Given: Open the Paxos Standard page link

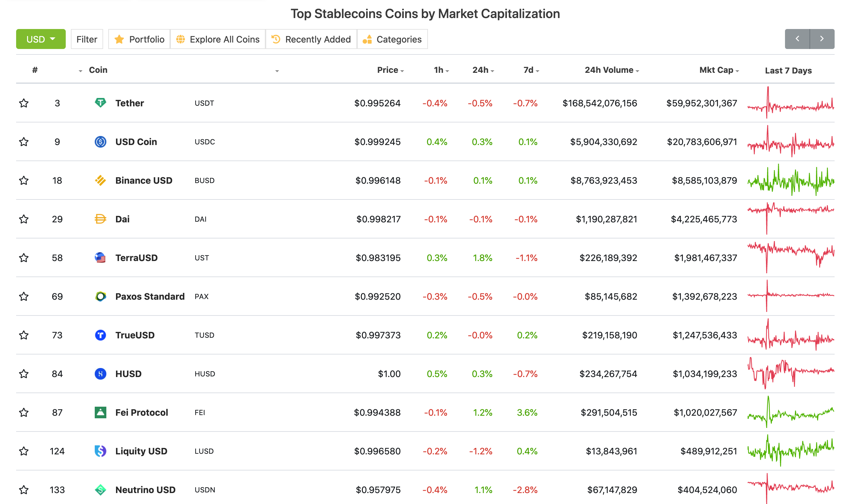Looking at the screenshot, I should pos(150,296).
